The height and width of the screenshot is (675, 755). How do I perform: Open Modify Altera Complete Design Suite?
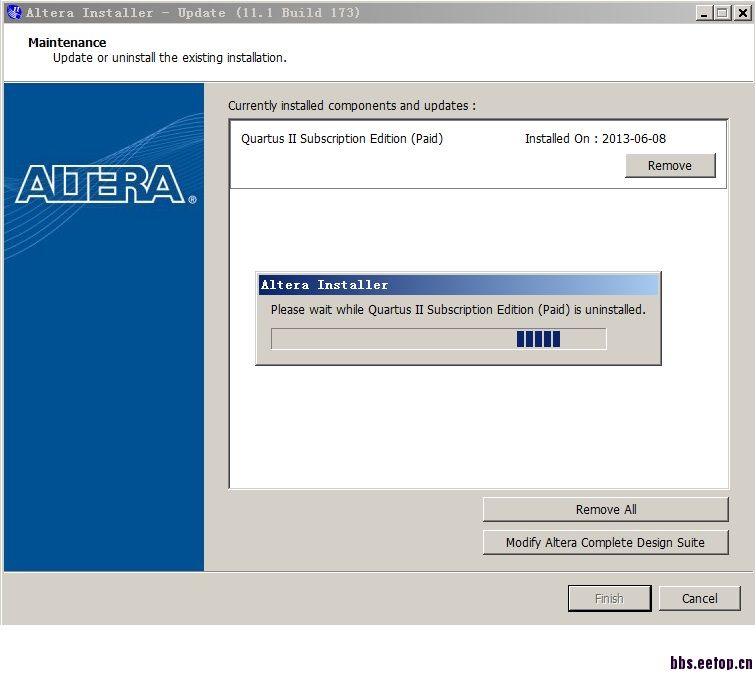pyautogui.click(x=605, y=543)
